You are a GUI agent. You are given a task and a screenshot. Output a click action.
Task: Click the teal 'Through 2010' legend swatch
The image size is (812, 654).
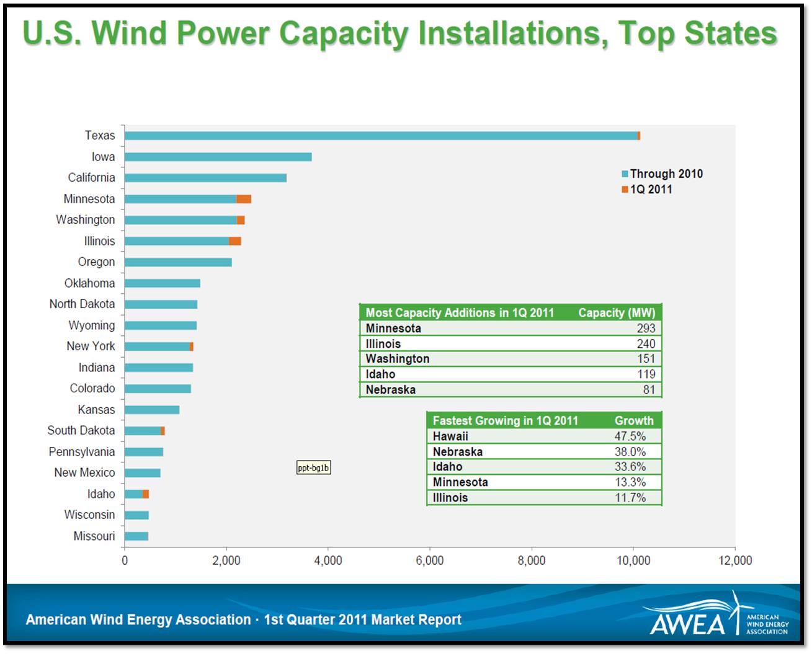tap(625, 174)
